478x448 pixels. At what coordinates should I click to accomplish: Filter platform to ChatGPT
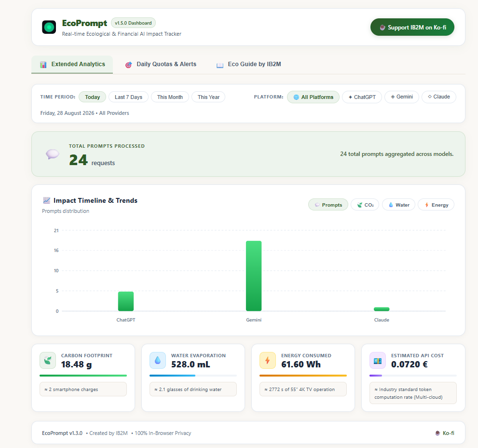pos(362,97)
